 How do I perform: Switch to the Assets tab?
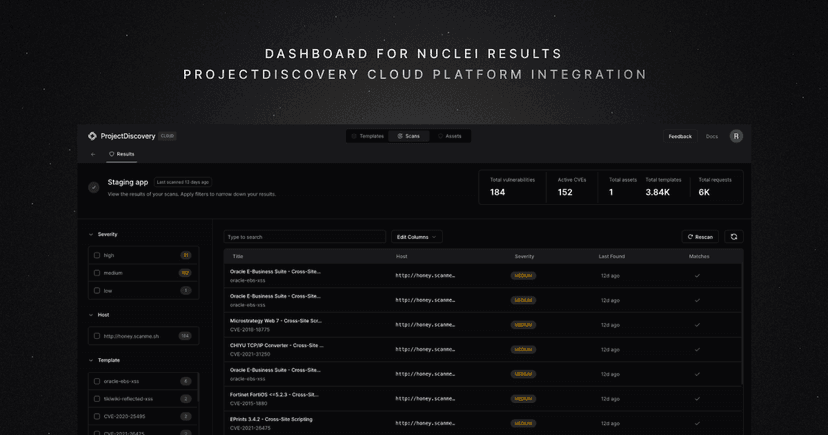[x=449, y=136]
